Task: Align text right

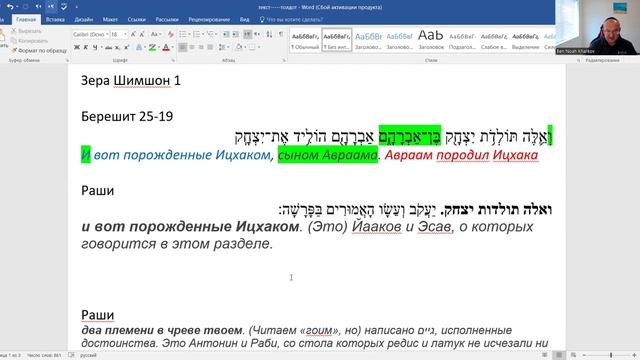Action: pos(201,47)
